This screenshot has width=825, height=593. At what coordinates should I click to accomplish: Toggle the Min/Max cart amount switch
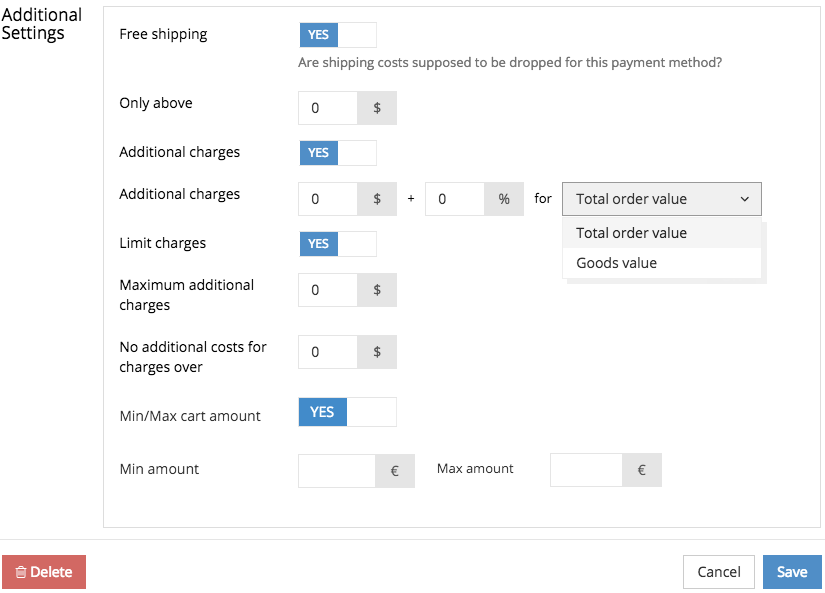click(x=347, y=411)
